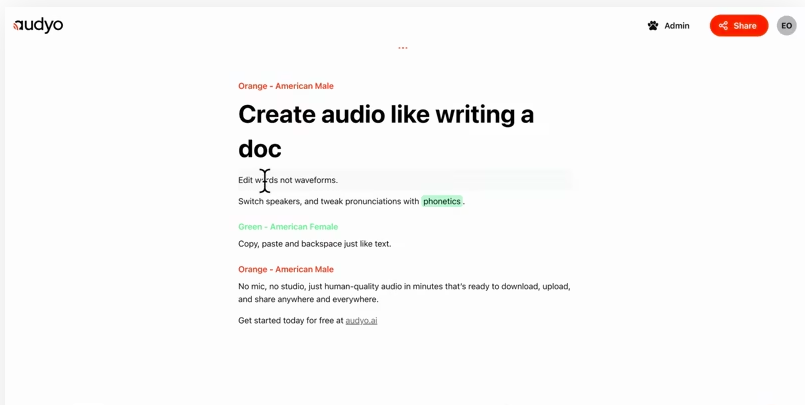The height and width of the screenshot is (405, 805).
Task: Click the word 'doc' in the heading
Action: coord(259,149)
